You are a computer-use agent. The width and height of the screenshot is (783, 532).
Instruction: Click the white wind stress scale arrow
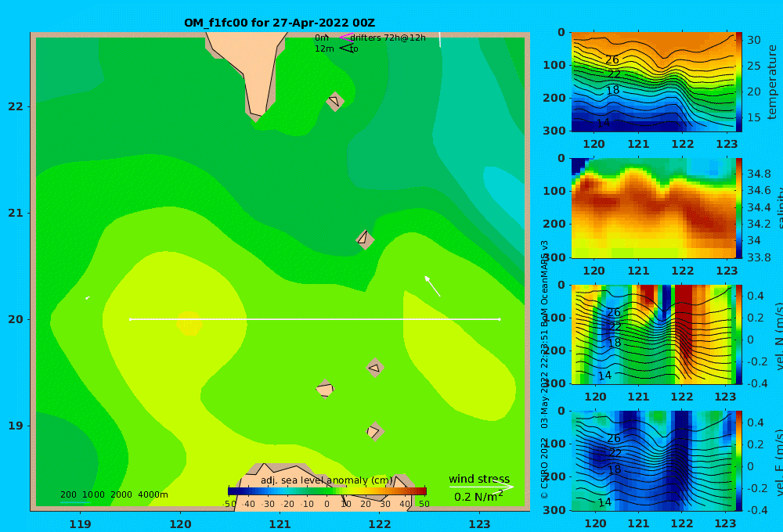(481, 487)
